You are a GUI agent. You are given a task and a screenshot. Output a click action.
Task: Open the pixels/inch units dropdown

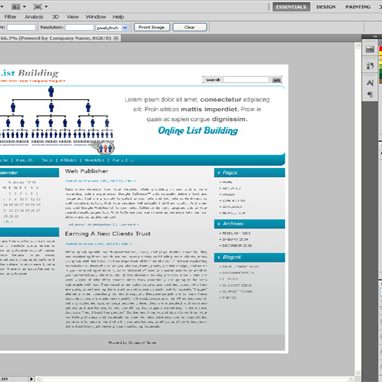[112, 28]
